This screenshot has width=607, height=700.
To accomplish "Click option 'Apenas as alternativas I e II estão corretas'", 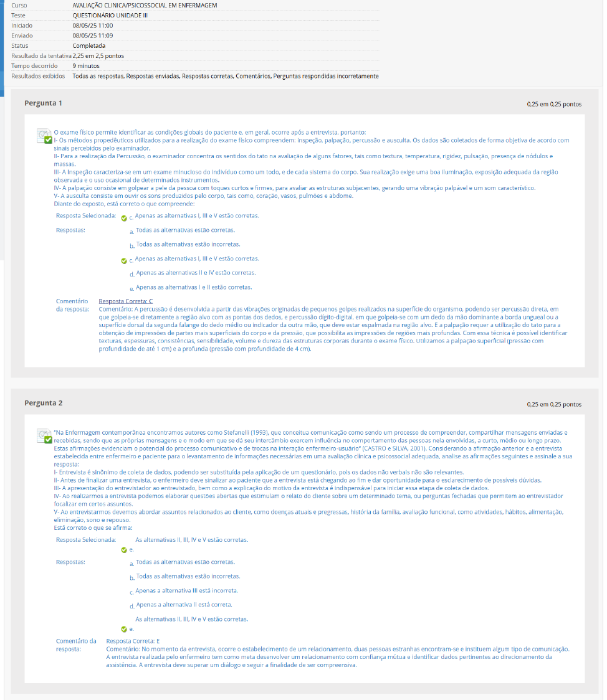I will [193, 287].
